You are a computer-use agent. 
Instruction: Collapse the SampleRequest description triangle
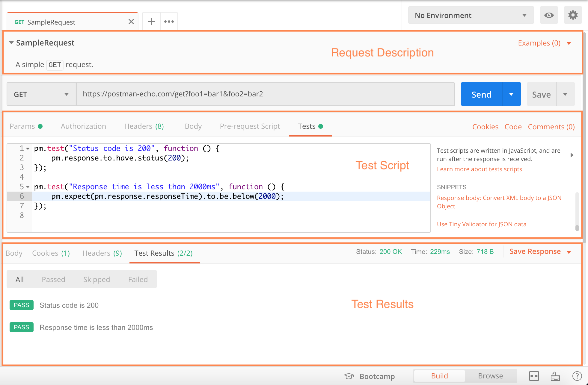11,43
